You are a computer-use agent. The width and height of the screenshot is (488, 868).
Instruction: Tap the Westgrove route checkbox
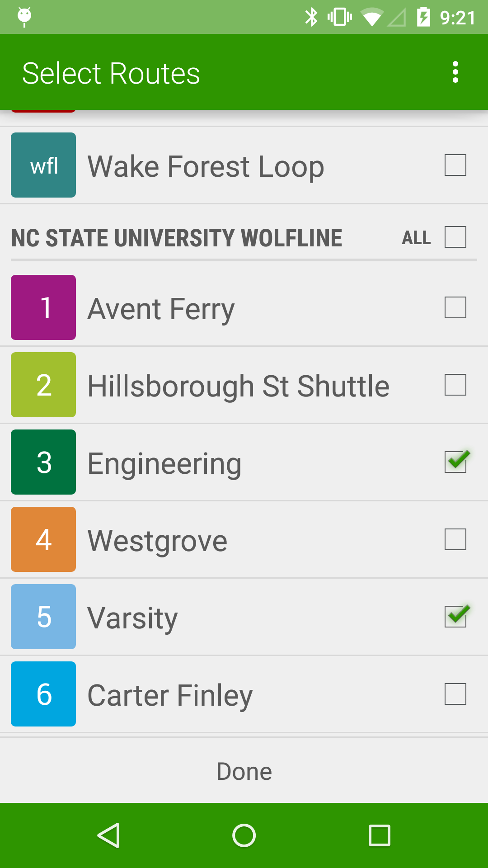(x=455, y=539)
